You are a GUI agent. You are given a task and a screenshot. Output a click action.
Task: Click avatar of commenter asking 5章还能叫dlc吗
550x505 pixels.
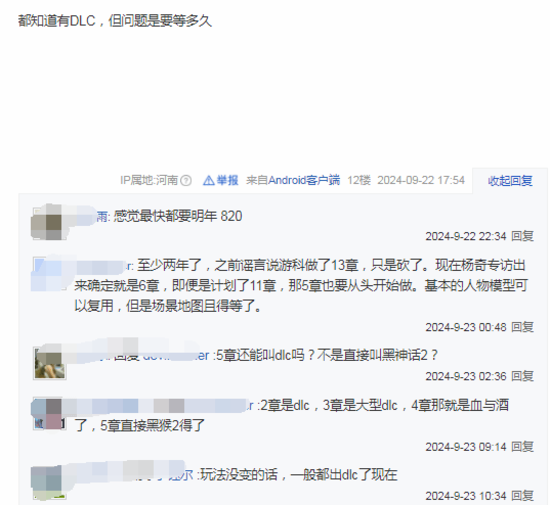click(x=49, y=363)
